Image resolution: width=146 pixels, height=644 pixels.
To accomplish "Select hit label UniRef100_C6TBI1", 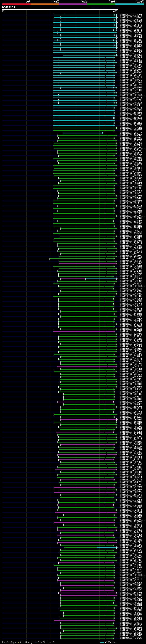I will 131,25.
